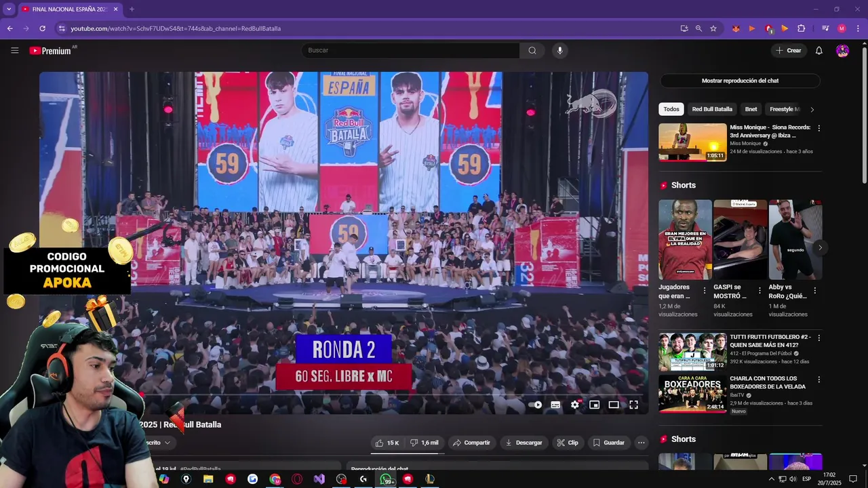
Task: Open browser media control icon
Action: pyautogui.click(x=825, y=28)
